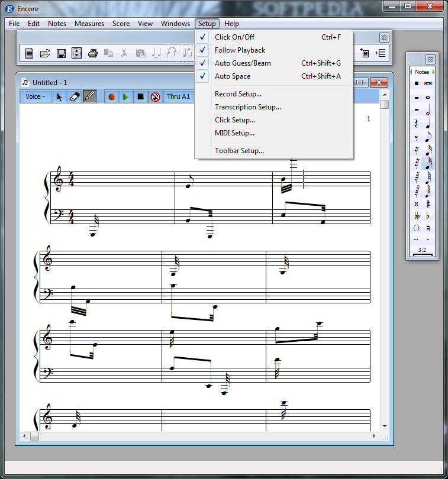Select the sharp accidental in Notes palette
The image size is (448, 479).
[428, 204]
